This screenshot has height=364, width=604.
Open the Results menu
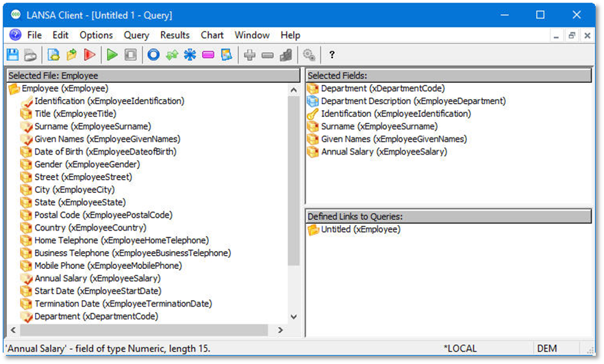click(175, 35)
